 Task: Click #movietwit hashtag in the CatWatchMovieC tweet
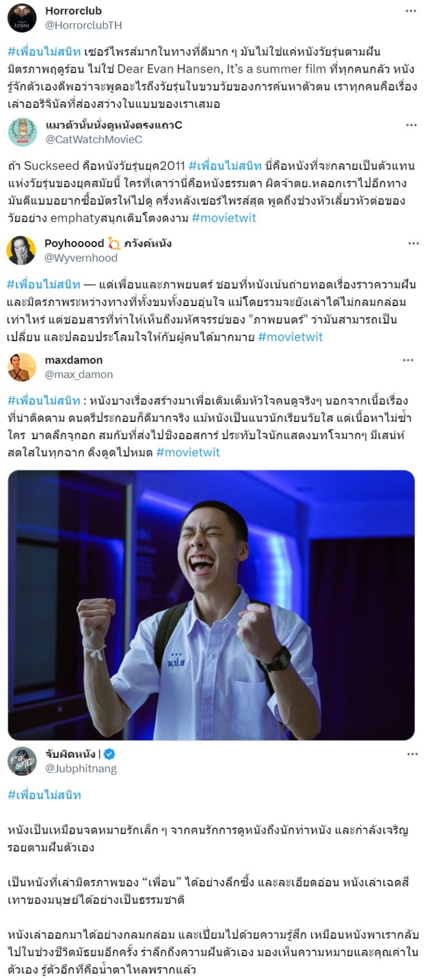(224, 217)
